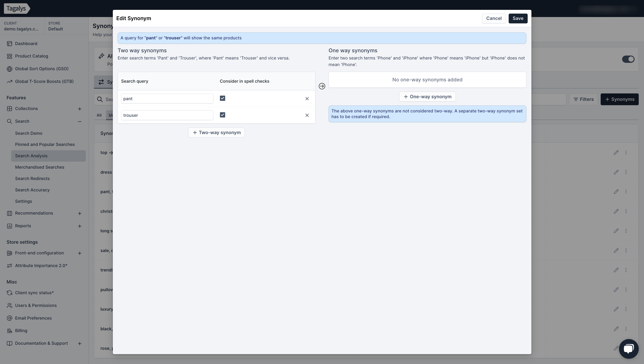Open Search Accuracy

(32, 190)
